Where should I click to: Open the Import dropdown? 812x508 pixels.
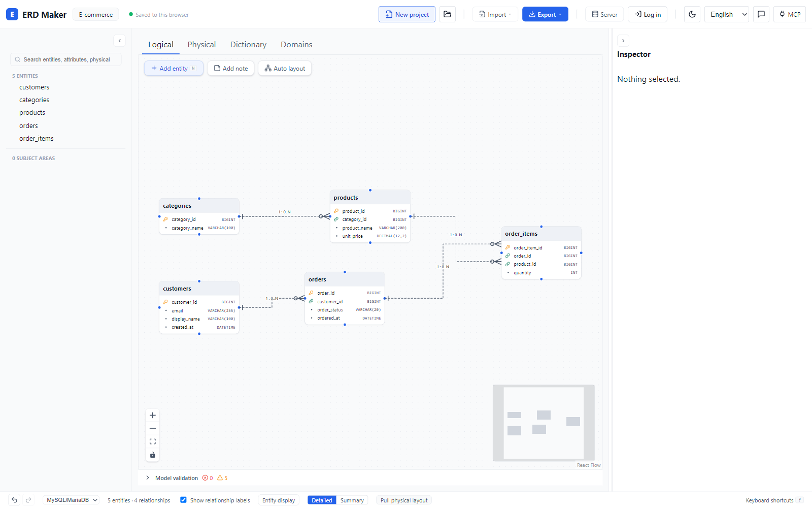pyautogui.click(x=495, y=14)
